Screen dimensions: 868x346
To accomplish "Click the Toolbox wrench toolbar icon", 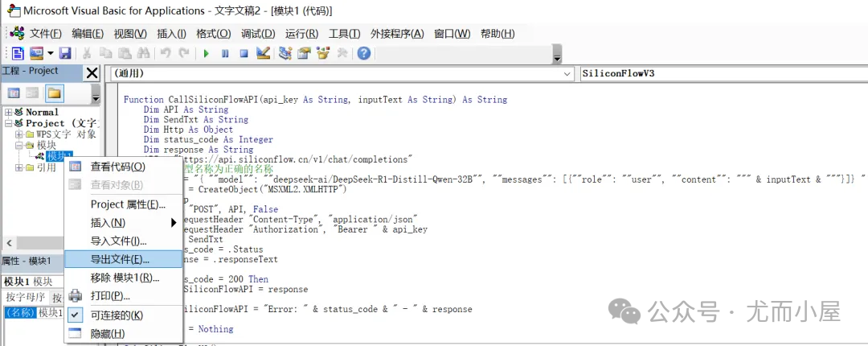I will [x=342, y=53].
